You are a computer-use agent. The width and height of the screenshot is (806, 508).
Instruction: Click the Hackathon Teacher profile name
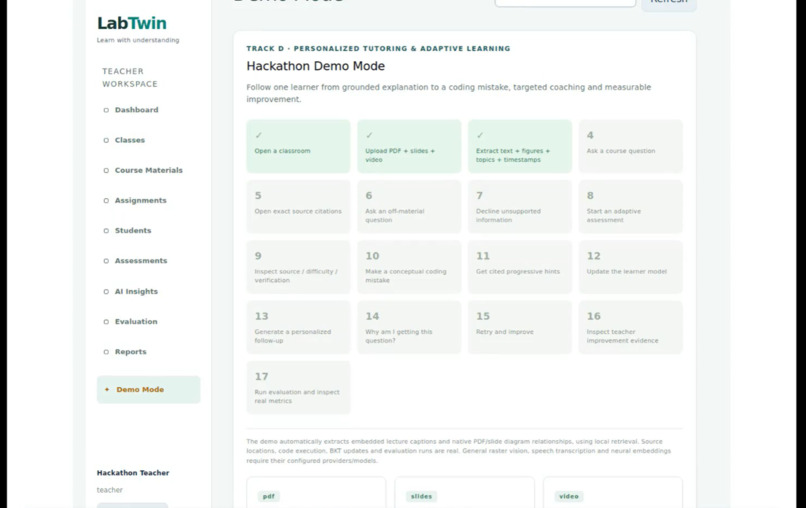point(133,473)
